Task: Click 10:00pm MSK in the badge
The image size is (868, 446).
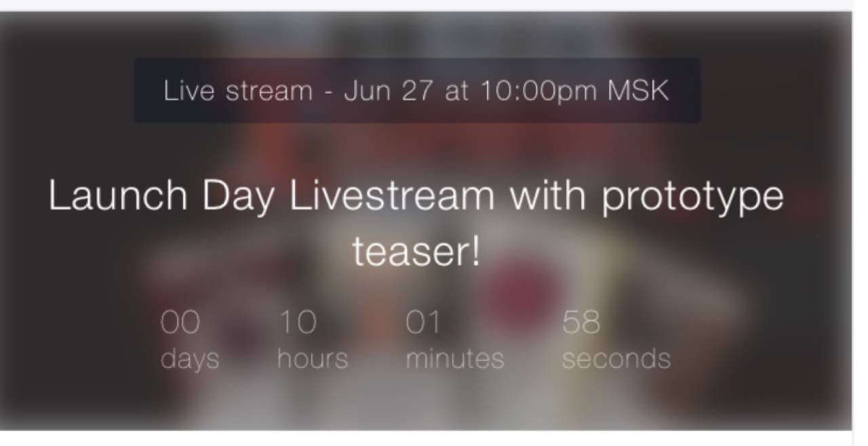Action: (575, 91)
